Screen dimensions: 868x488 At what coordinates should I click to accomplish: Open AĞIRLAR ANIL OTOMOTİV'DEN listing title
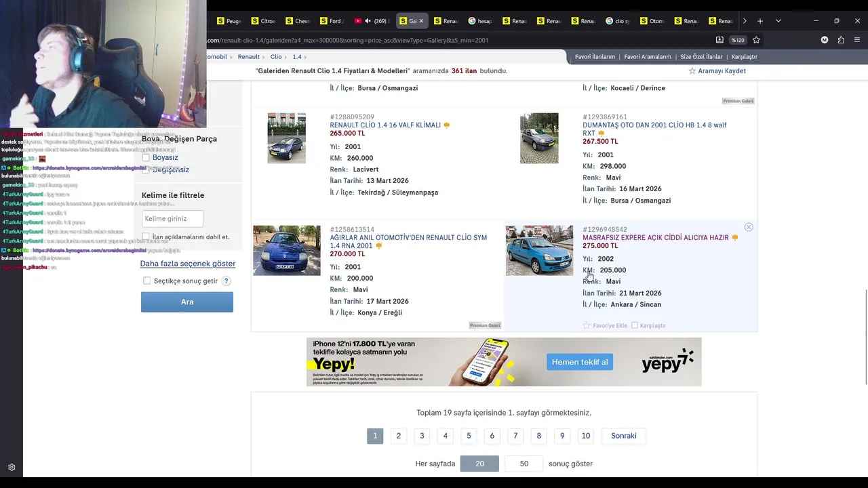pos(408,241)
